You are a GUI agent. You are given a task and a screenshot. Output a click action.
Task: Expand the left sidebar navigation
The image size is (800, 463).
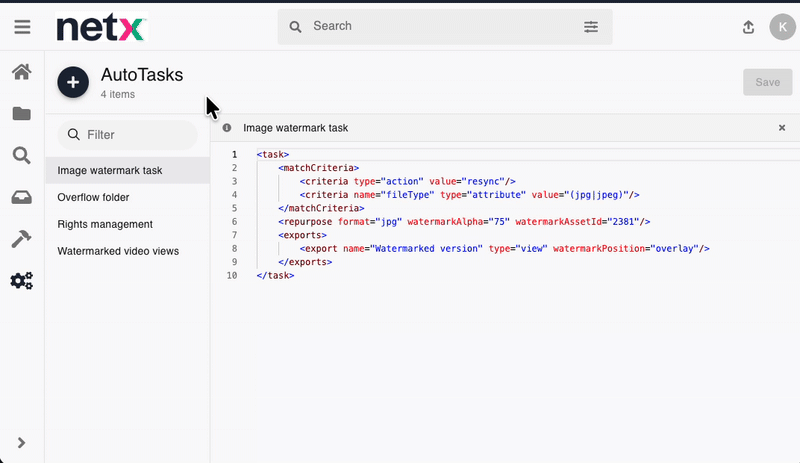[21, 443]
